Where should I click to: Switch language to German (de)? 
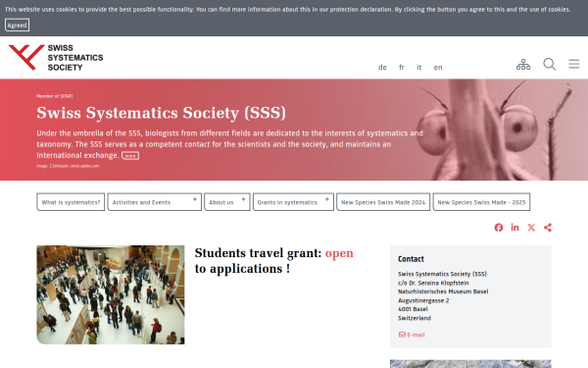382,67
